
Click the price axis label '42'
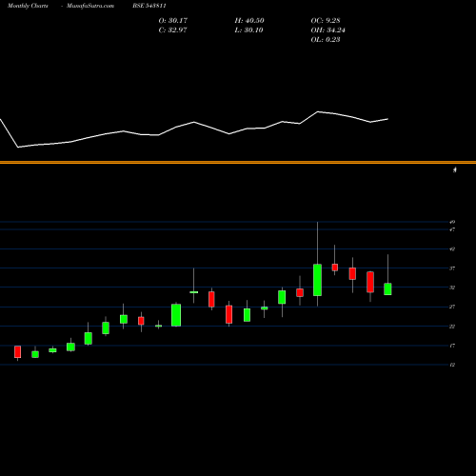coord(452,249)
